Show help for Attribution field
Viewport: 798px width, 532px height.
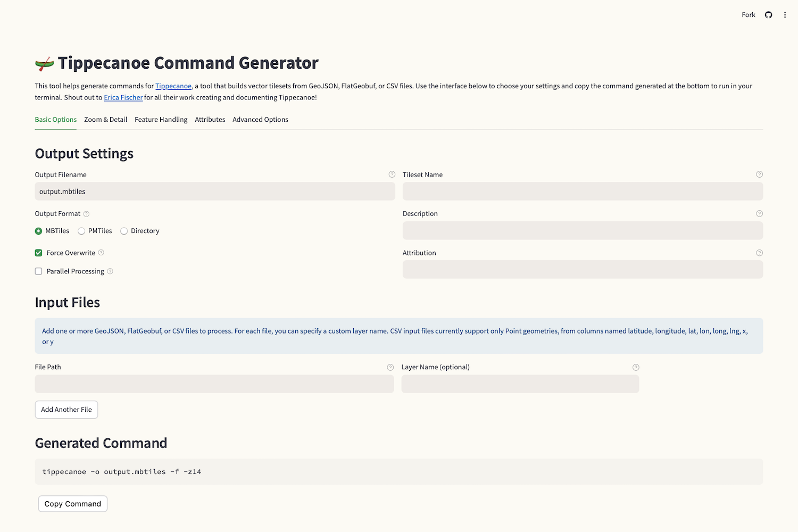coord(759,253)
